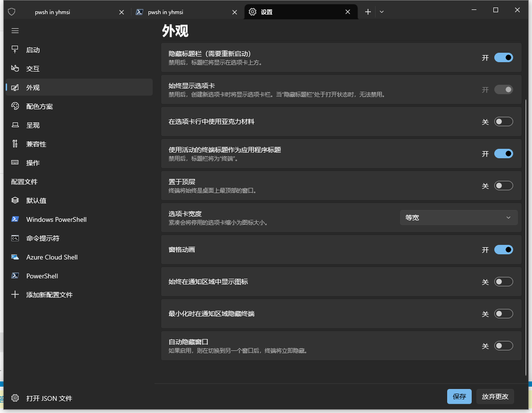Enable 在选项卡行中使用亚克力材料 switch
The height and width of the screenshot is (413, 532).
504,121
